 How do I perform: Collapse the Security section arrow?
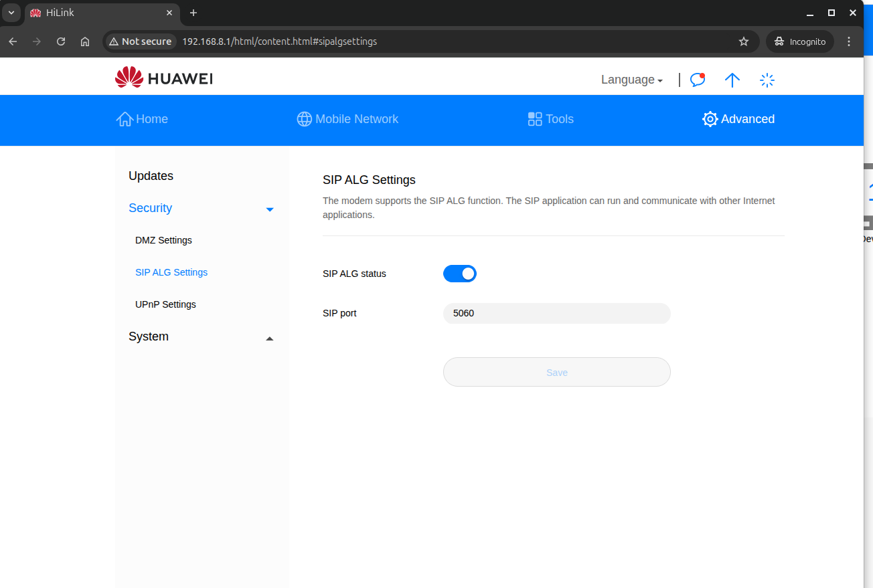point(270,209)
